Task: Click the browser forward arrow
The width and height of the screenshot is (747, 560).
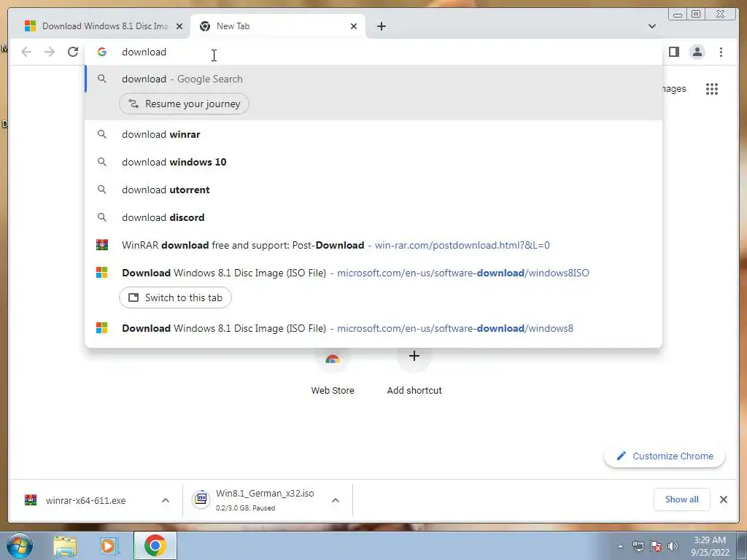Action: click(x=50, y=52)
